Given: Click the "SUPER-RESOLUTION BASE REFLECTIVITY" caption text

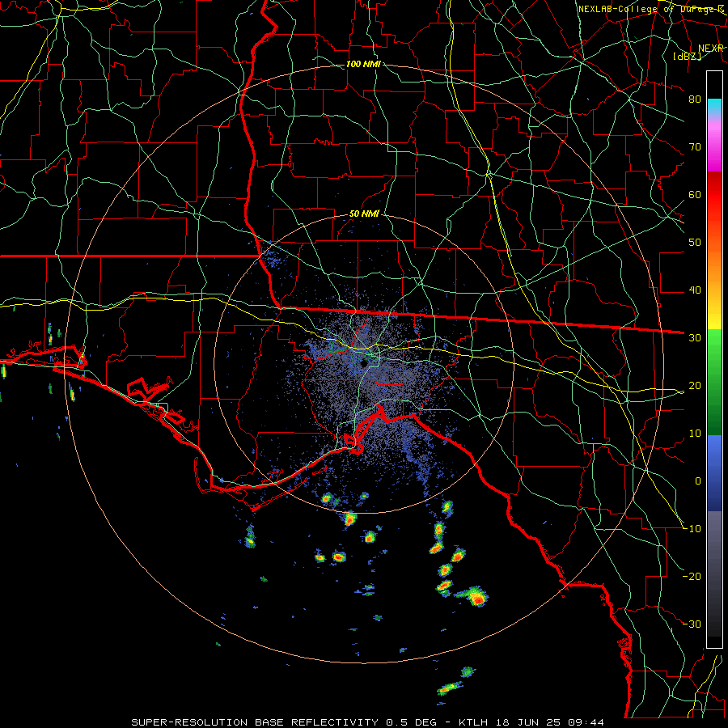Looking at the screenshot, I should pyautogui.click(x=255, y=722).
